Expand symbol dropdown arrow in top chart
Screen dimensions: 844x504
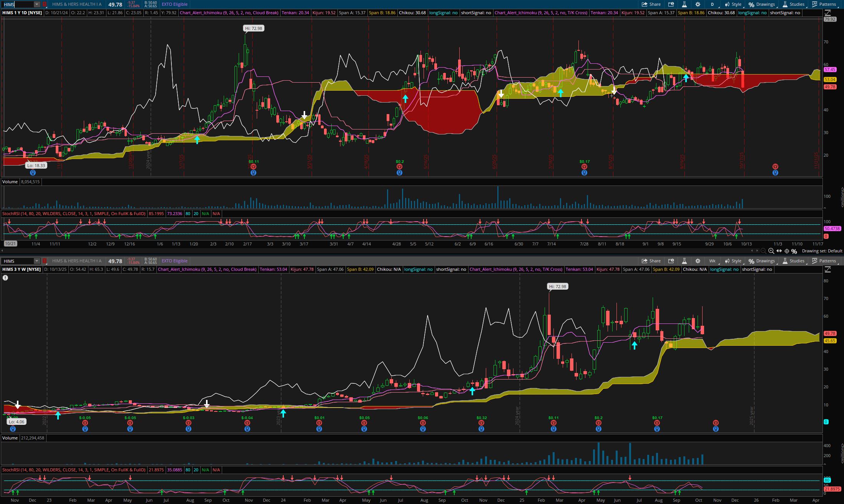point(37,4)
